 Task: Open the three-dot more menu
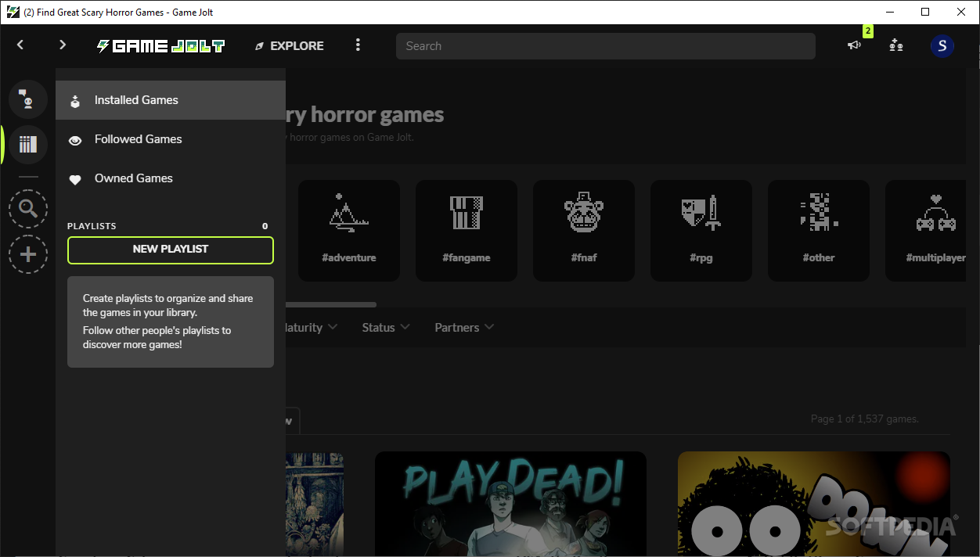pyautogui.click(x=358, y=45)
